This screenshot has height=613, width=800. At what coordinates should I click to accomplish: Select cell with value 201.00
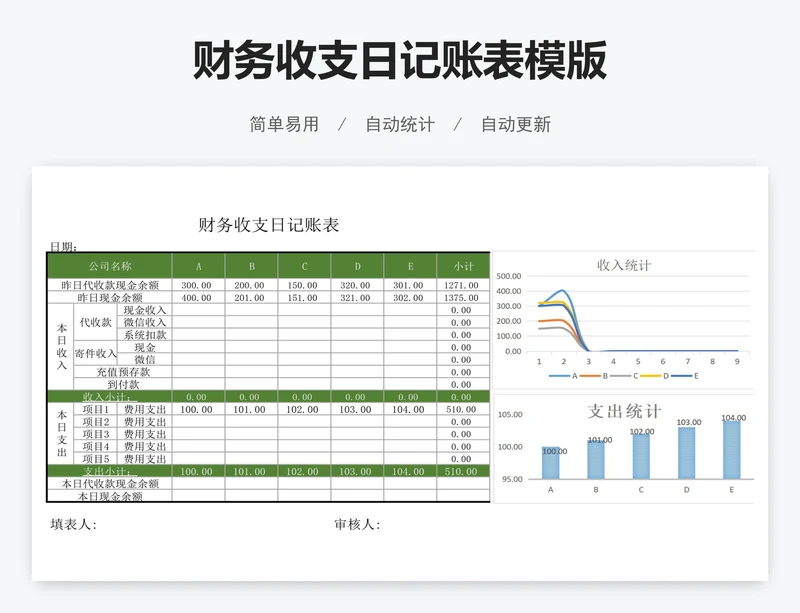click(252, 298)
